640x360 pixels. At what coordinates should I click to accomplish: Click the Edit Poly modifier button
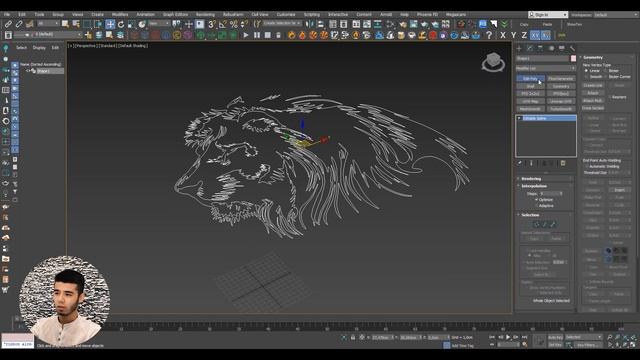point(530,78)
